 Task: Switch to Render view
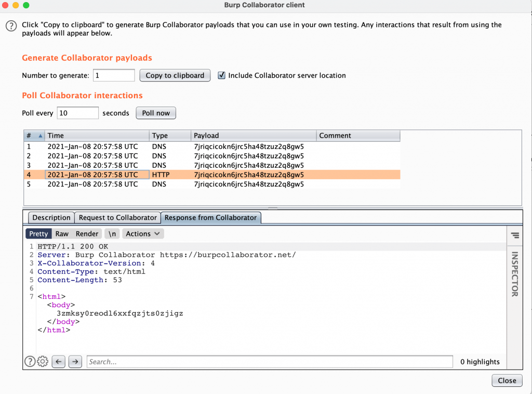click(87, 234)
